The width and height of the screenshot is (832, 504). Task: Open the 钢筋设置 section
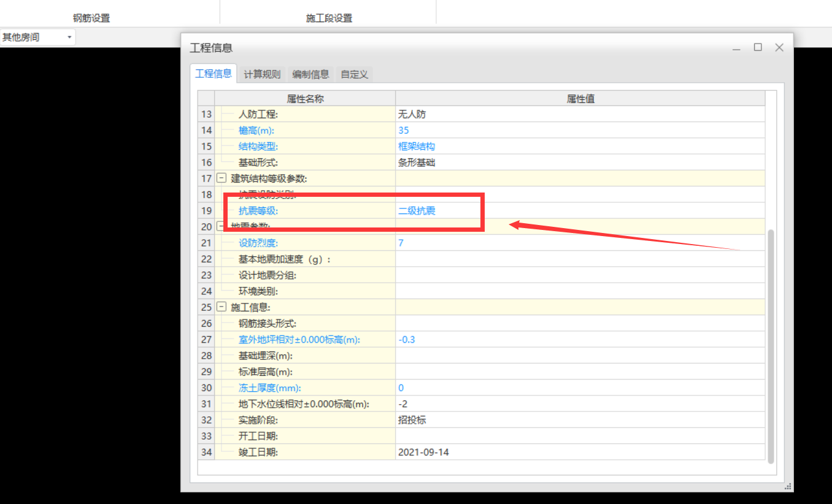coord(91,18)
